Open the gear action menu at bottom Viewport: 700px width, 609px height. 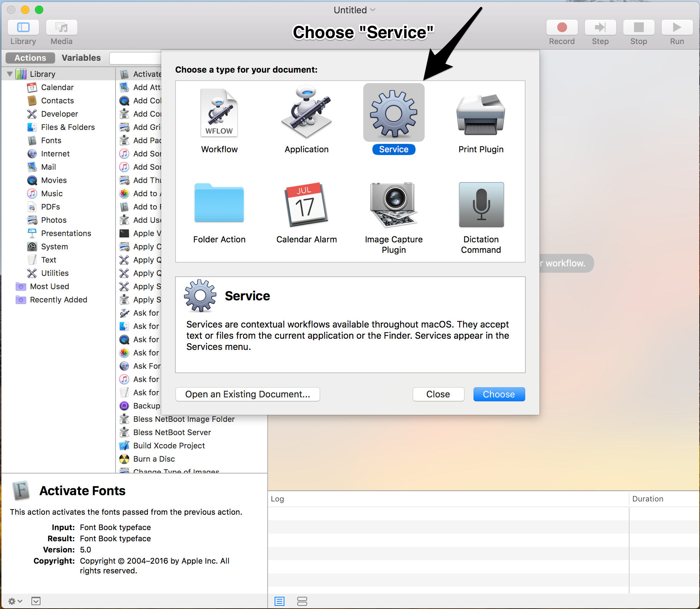click(15, 601)
